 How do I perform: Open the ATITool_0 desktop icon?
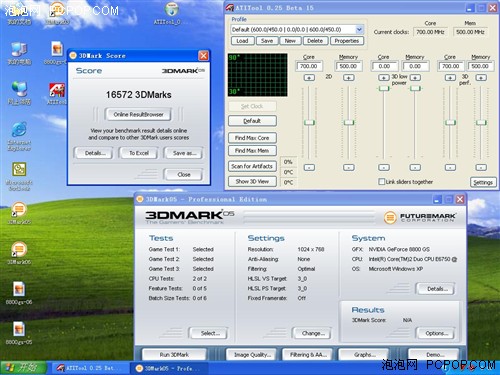171,13
